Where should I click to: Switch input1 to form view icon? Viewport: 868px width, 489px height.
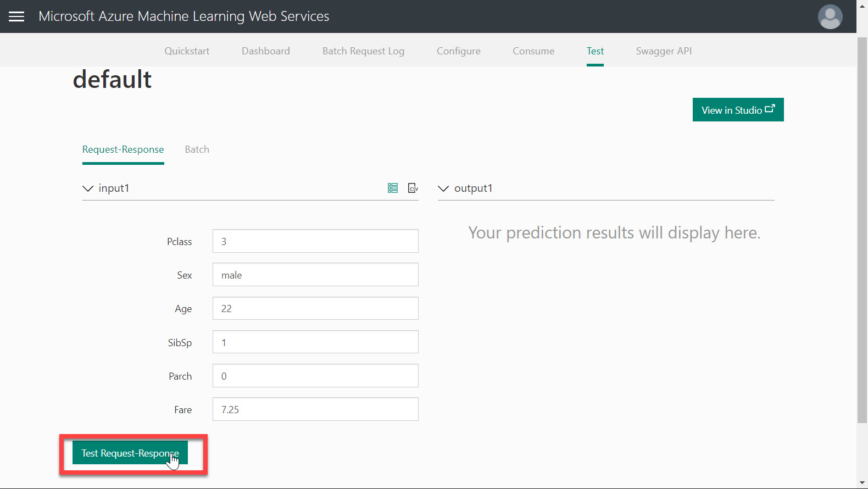pyautogui.click(x=393, y=188)
